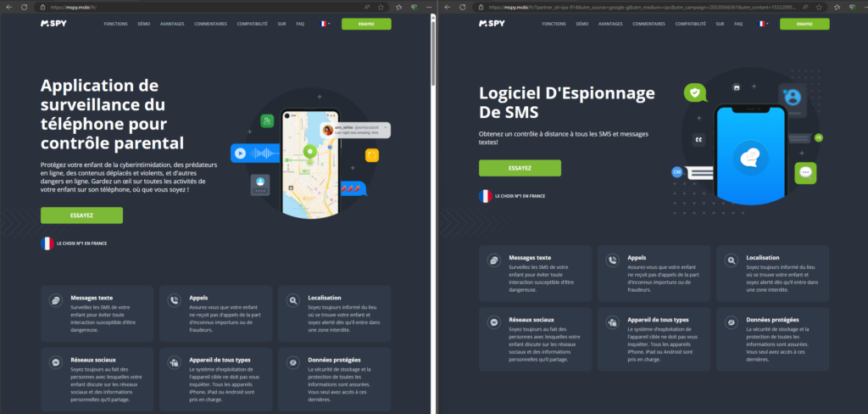Open FAQ menu item in left window
The width and height of the screenshot is (868, 414).
click(x=300, y=24)
